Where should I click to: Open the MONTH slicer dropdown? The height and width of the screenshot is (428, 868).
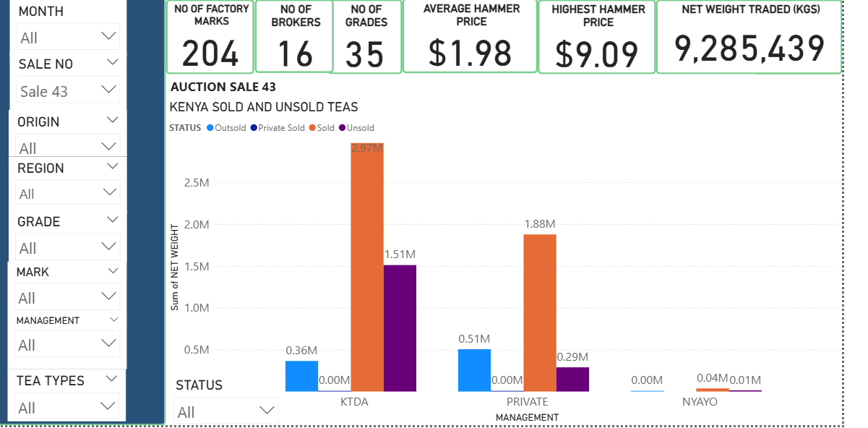(x=109, y=35)
